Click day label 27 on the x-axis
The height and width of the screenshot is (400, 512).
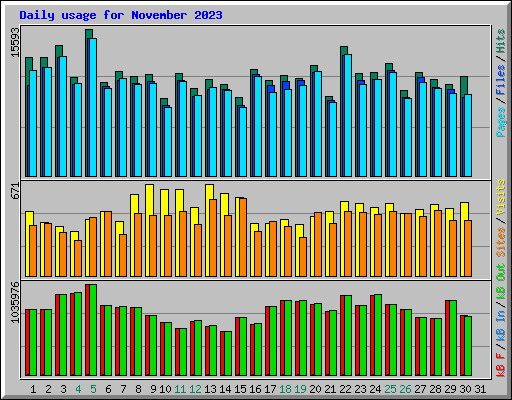coord(420,389)
